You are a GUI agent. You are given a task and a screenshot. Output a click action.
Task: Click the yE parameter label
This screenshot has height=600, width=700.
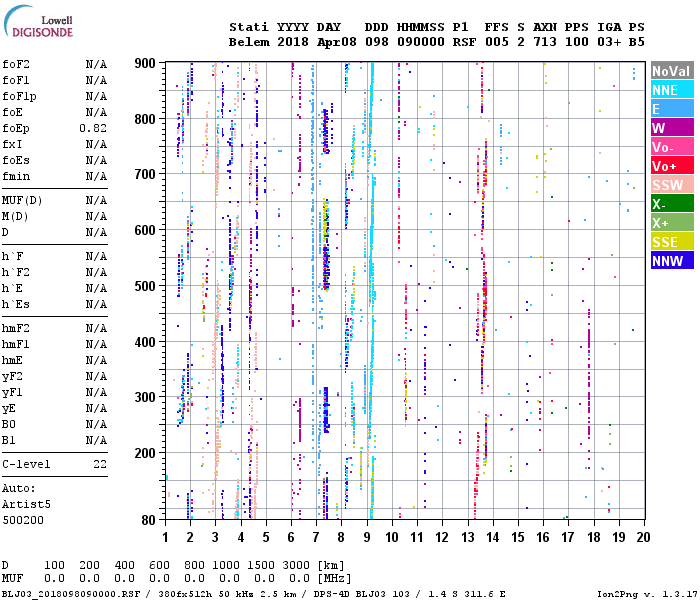[9, 409]
